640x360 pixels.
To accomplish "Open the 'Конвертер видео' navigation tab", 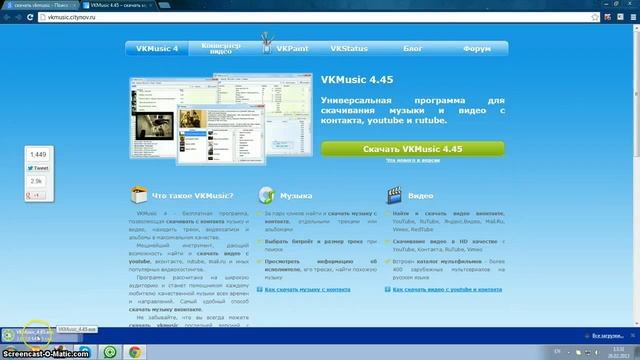I will click(x=221, y=48).
